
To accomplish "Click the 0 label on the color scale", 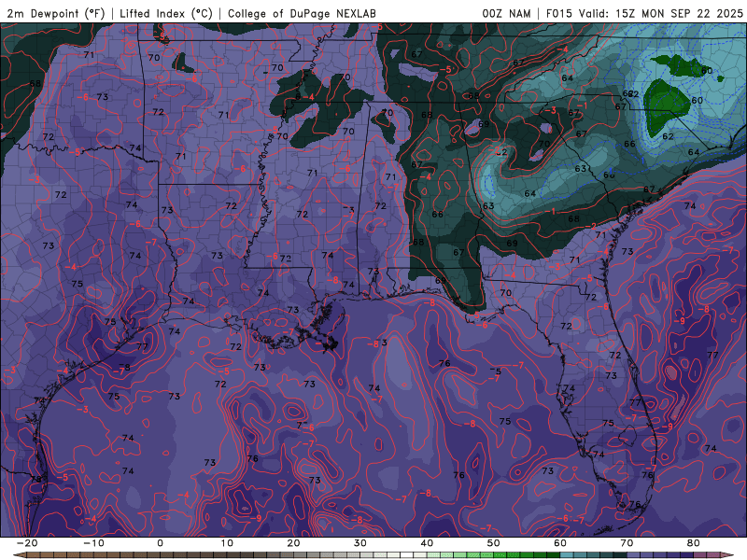I will coord(160,543).
